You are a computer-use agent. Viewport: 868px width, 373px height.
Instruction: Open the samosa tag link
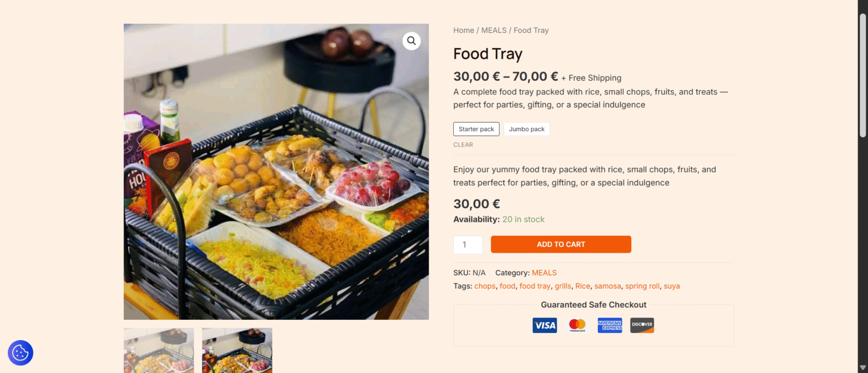click(x=607, y=286)
